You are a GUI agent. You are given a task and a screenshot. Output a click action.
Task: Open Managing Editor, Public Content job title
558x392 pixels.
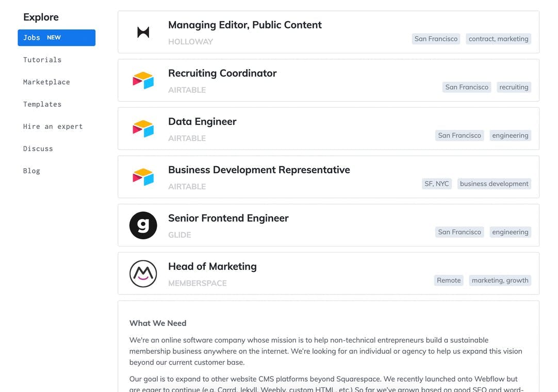click(244, 25)
